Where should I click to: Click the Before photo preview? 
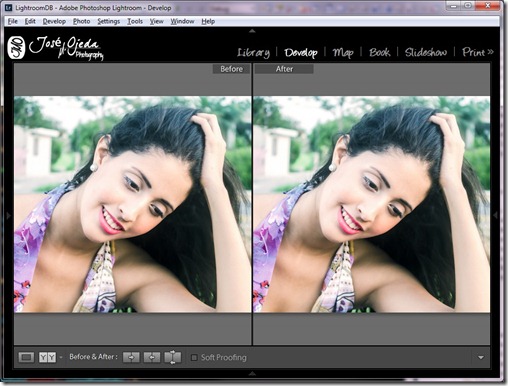click(x=133, y=204)
